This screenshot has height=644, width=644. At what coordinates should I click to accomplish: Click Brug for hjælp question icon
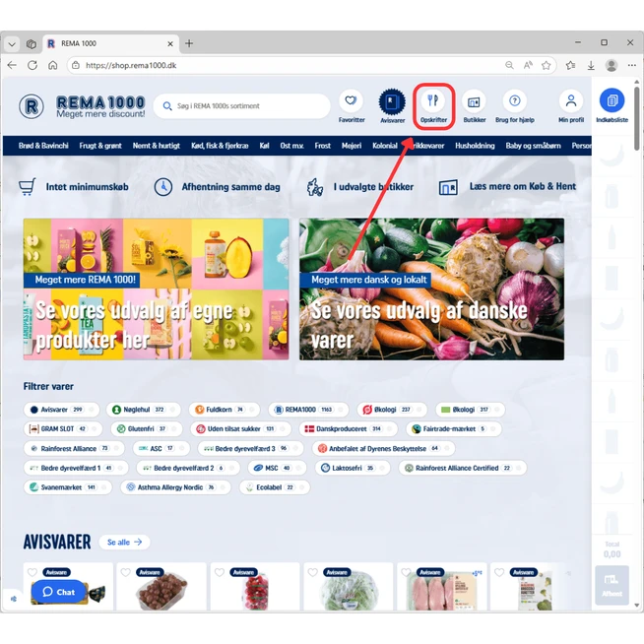(514, 101)
